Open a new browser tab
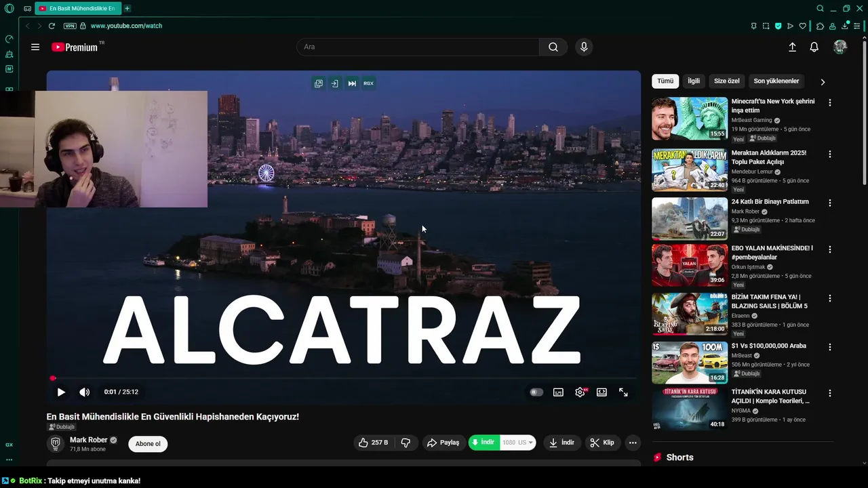The image size is (868, 488). [x=127, y=9]
